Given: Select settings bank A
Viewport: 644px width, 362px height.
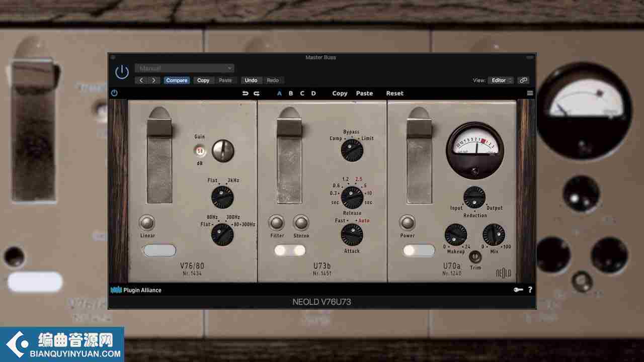Looking at the screenshot, I should [x=280, y=94].
